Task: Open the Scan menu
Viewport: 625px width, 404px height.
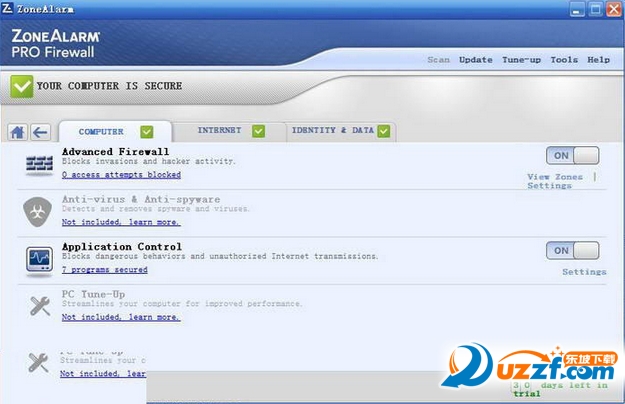Action: pos(438,60)
